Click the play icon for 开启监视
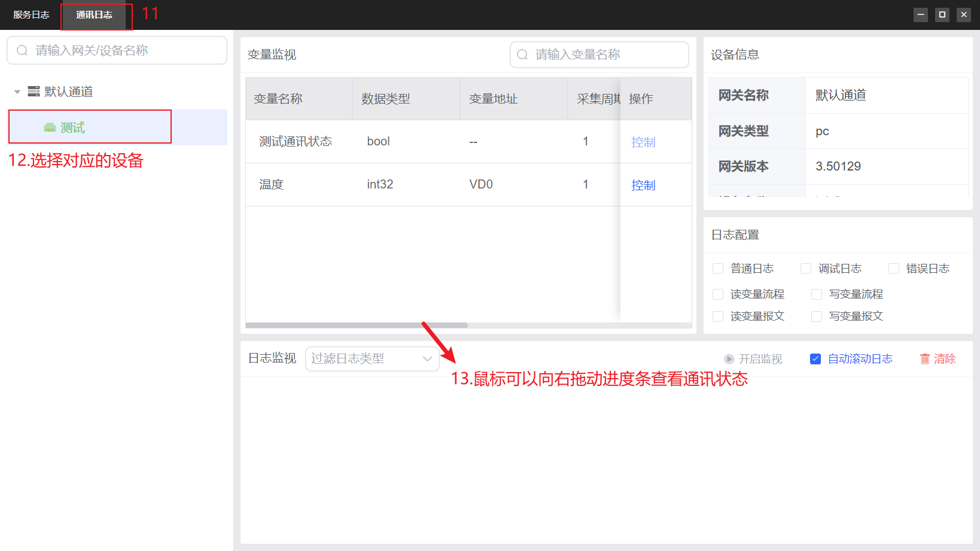The image size is (980, 551). point(729,359)
